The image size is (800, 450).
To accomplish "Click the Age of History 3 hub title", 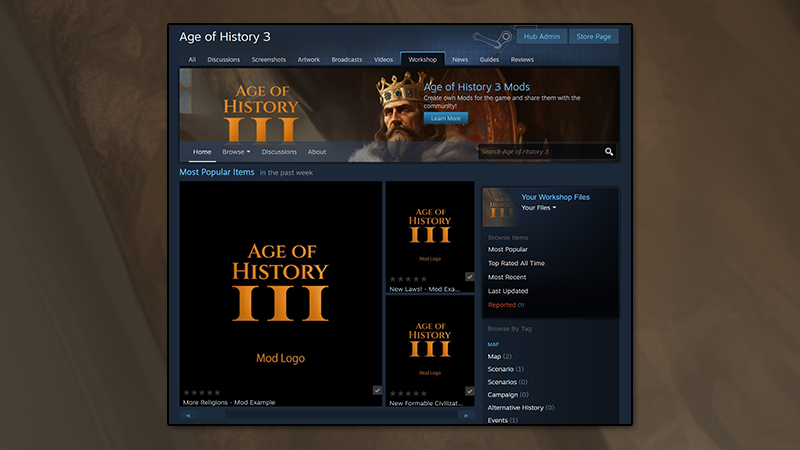I will pyautogui.click(x=224, y=37).
